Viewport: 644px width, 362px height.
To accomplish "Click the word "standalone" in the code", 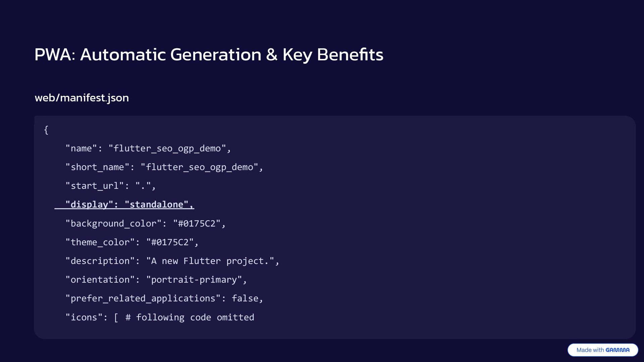I will click(x=157, y=204).
